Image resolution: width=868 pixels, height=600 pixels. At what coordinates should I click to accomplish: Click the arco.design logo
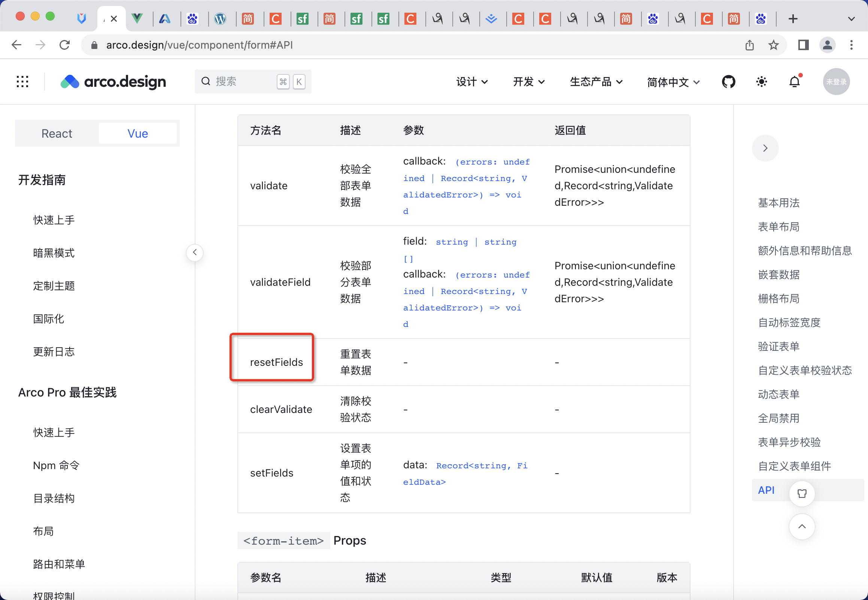tap(113, 82)
